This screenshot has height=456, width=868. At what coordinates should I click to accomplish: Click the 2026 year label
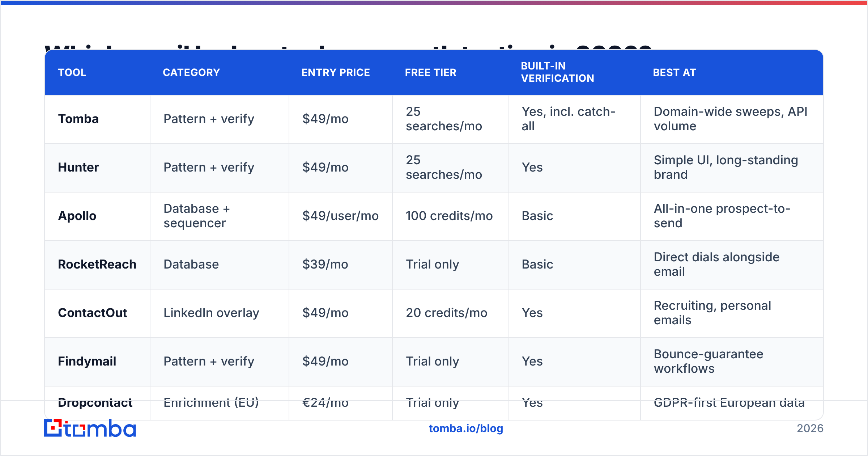tap(810, 428)
